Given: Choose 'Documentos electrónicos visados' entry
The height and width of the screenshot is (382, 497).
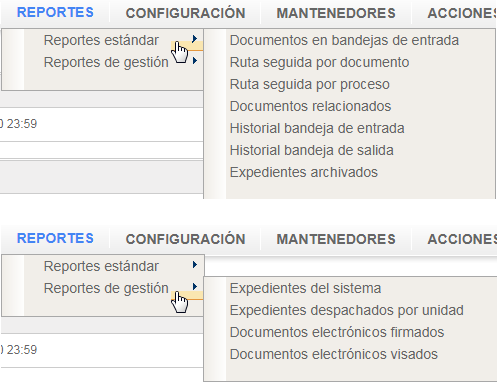Looking at the screenshot, I should click(334, 354).
